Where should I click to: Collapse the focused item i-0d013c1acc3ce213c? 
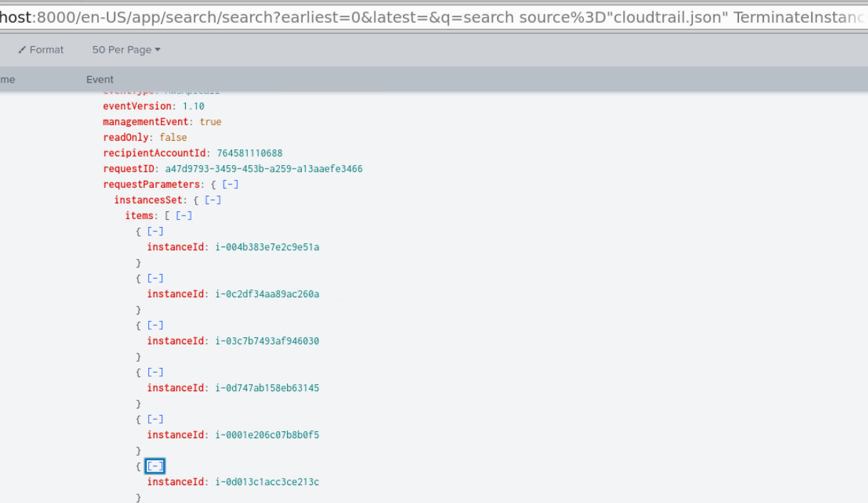pos(155,466)
